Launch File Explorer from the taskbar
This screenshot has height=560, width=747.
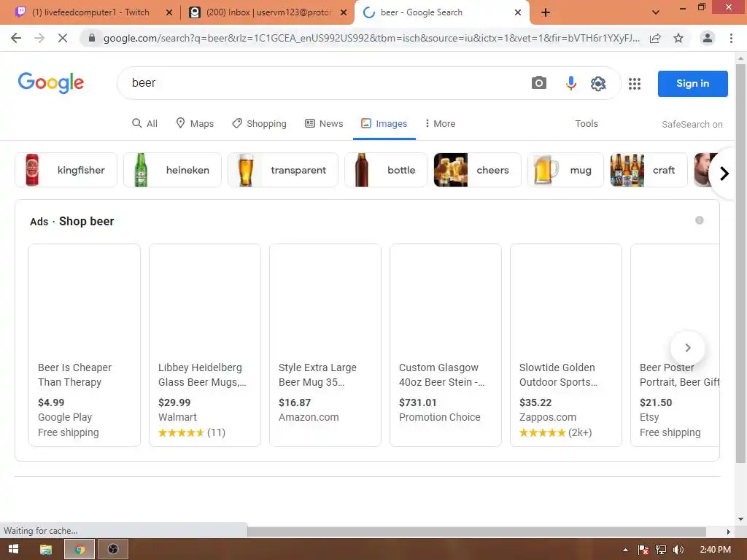click(x=46, y=549)
